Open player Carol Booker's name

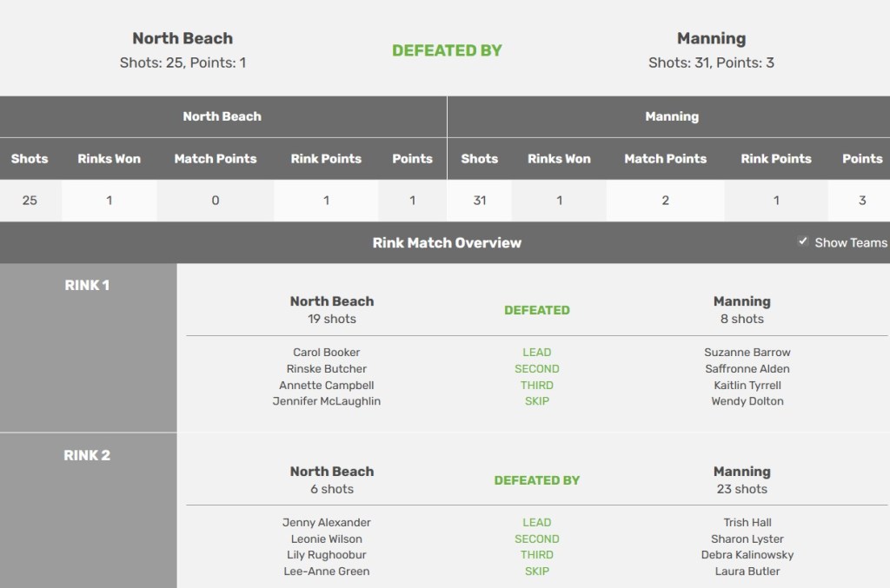[327, 353]
